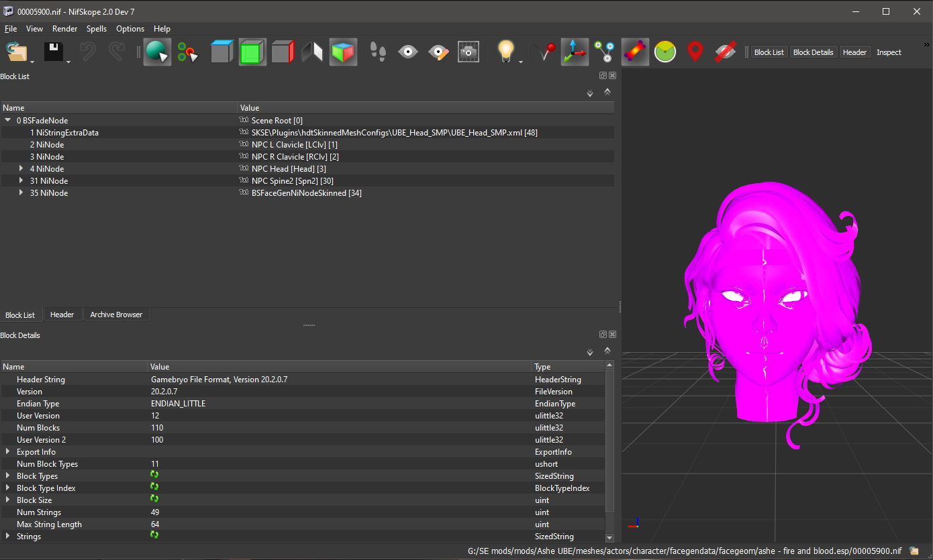Switch to Side view red cube

[283, 52]
